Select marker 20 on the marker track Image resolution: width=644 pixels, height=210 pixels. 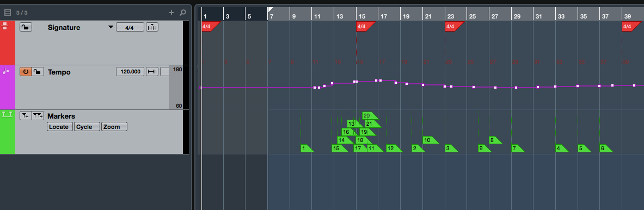click(x=369, y=115)
